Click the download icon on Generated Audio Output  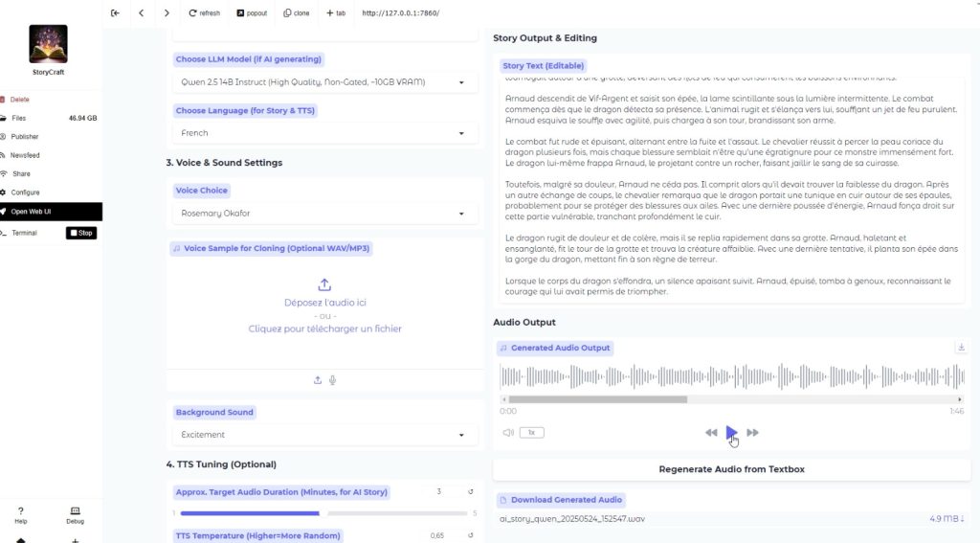click(x=961, y=348)
